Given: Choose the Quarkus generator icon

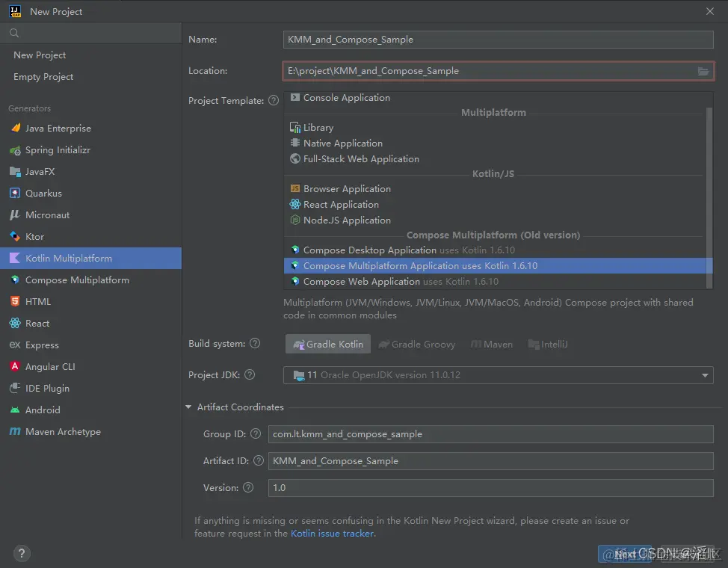Looking at the screenshot, I should click(15, 194).
